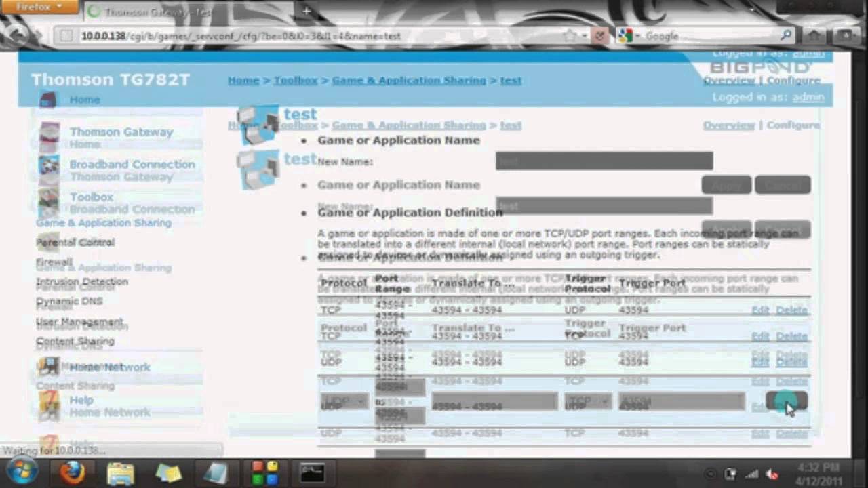868x488 pixels.
Task: Click the taskbar clock showing 4:32 PM
Action: pos(820,474)
